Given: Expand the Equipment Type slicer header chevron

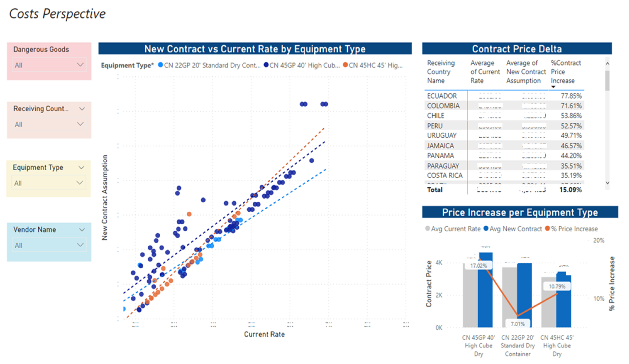Looking at the screenshot, I should point(81,168).
